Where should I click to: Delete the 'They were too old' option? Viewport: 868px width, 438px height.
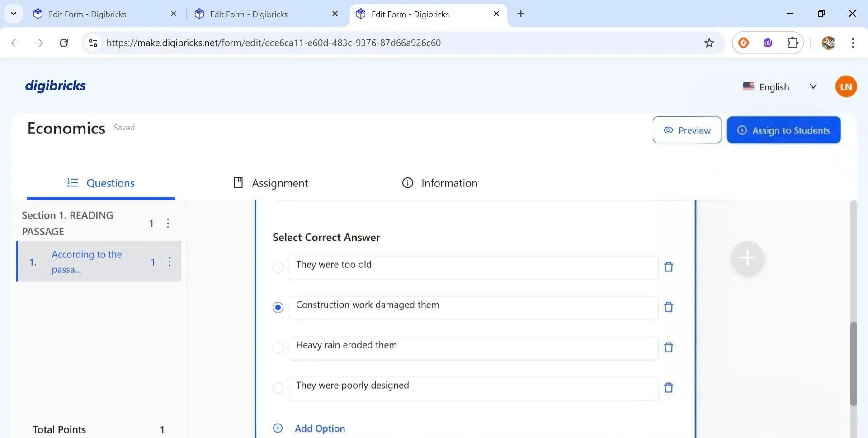coord(668,267)
